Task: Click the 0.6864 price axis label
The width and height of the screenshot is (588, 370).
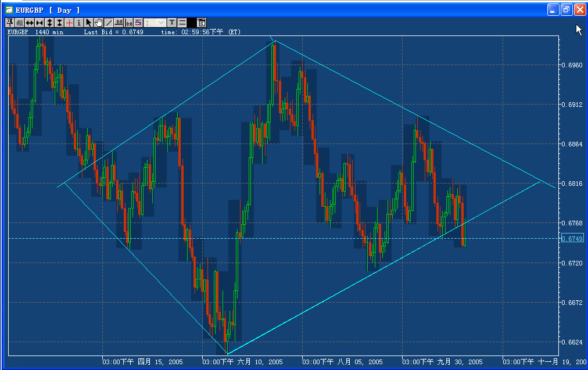Action: [x=572, y=144]
